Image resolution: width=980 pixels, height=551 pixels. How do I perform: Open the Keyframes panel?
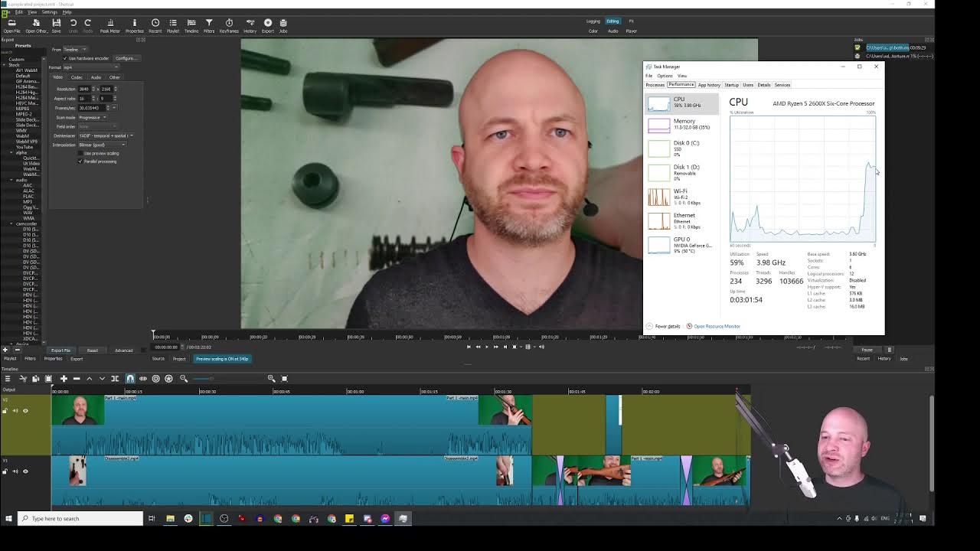[229, 25]
